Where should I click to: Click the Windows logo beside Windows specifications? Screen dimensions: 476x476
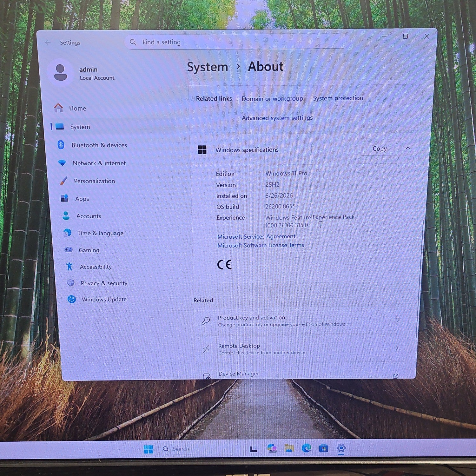pyautogui.click(x=202, y=150)
